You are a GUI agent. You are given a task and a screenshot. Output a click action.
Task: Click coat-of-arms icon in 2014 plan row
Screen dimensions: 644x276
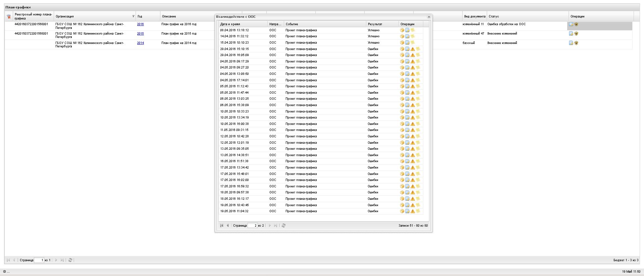click(x=576, y=43)
